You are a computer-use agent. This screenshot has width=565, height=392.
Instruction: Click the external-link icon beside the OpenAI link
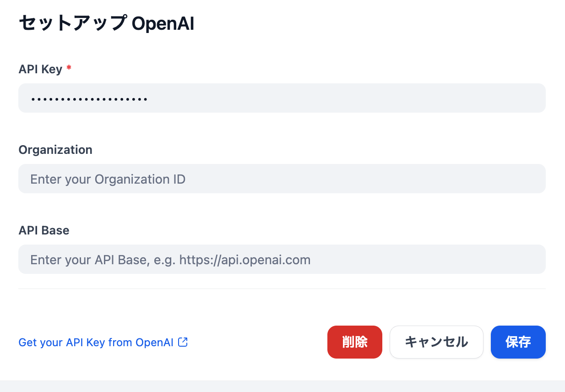point(182,342)
